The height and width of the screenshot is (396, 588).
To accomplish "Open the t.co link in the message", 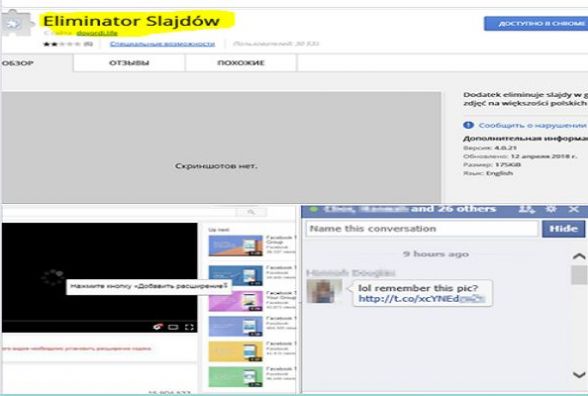I will pos(422,299).
